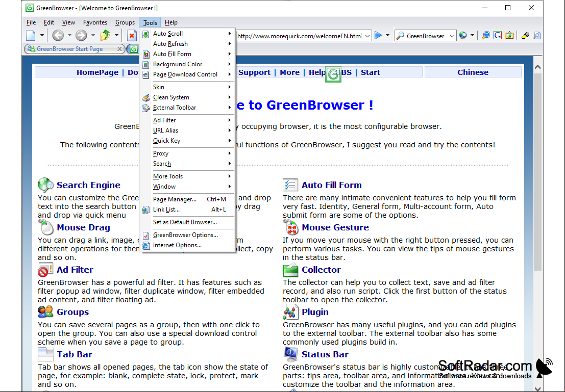Click the Search Engine globe icon on page

click(46, 185)
